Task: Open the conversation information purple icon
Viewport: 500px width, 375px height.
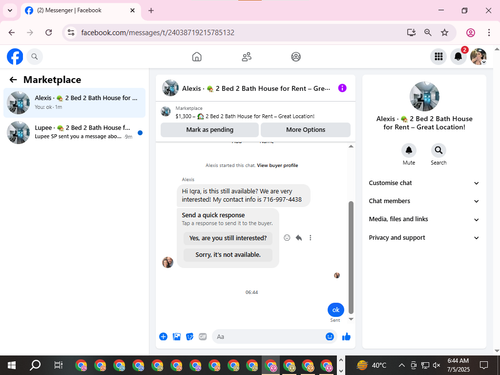Action: [x=342, y=88]
